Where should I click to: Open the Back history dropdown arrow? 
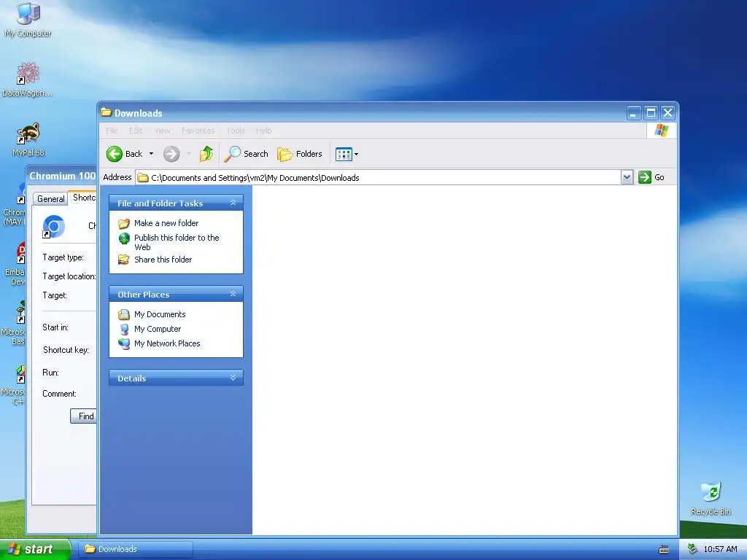coord(151,154)
